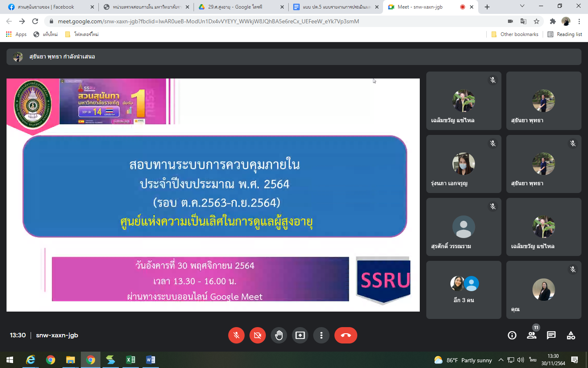Viewport: 588px width, 368px height.
Task: Expand the Chrome tab search chevron
Action: 522,6
